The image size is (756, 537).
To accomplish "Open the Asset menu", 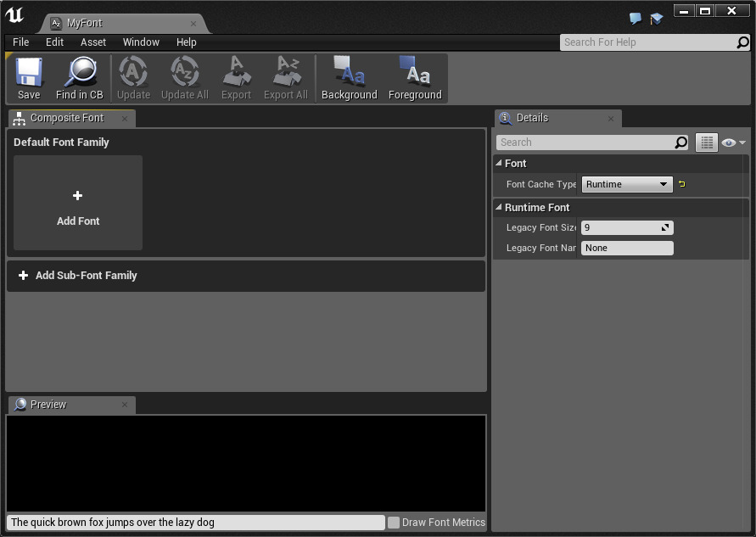I will (x=93, y=42).
